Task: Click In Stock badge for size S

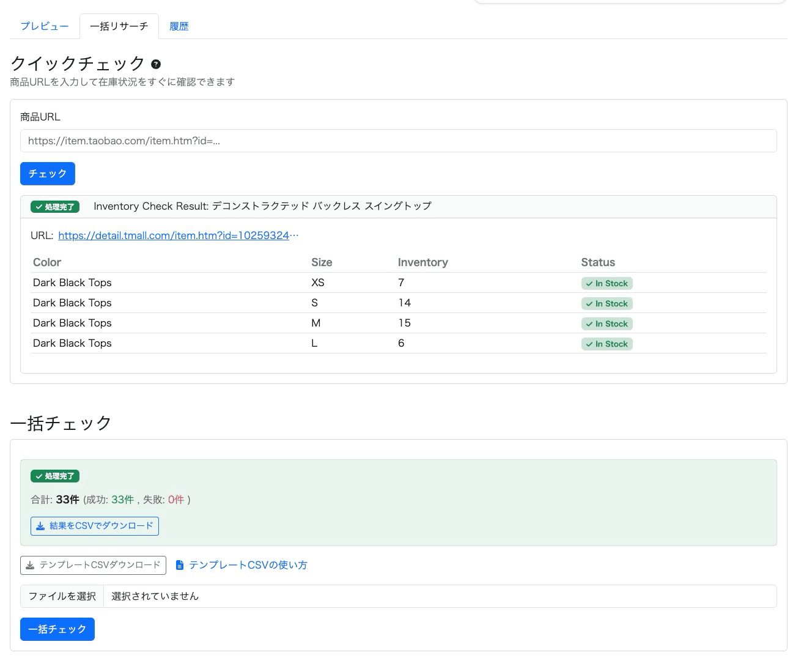Action: point(607,304)
